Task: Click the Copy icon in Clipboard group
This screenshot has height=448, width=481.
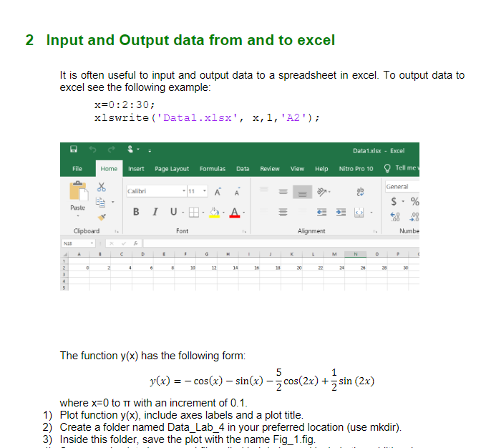Action: [x=100, y=202]
